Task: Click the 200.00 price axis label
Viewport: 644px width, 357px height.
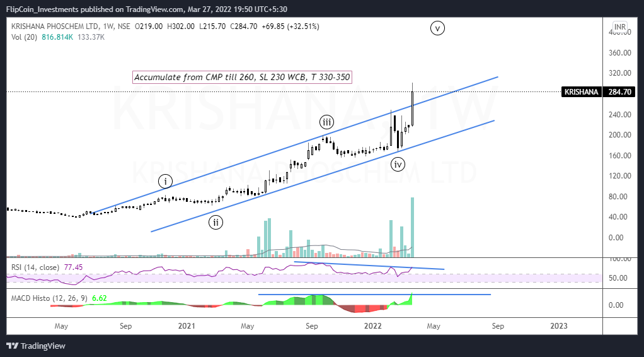Action: (x=620, y=135)
